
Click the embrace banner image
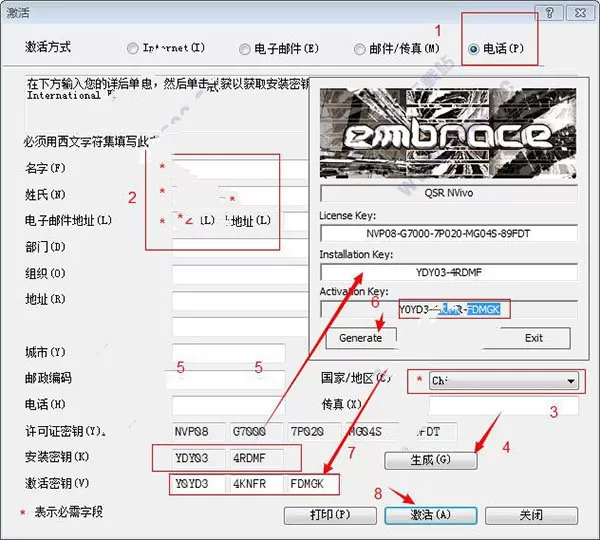coord(448,133)
